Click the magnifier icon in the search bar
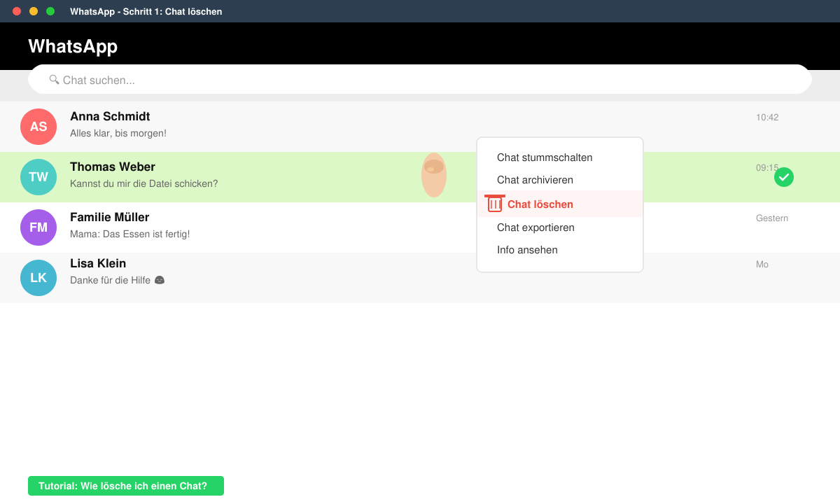Image resolution: width=840 pixels, height=504 pixels. point(54,79)
